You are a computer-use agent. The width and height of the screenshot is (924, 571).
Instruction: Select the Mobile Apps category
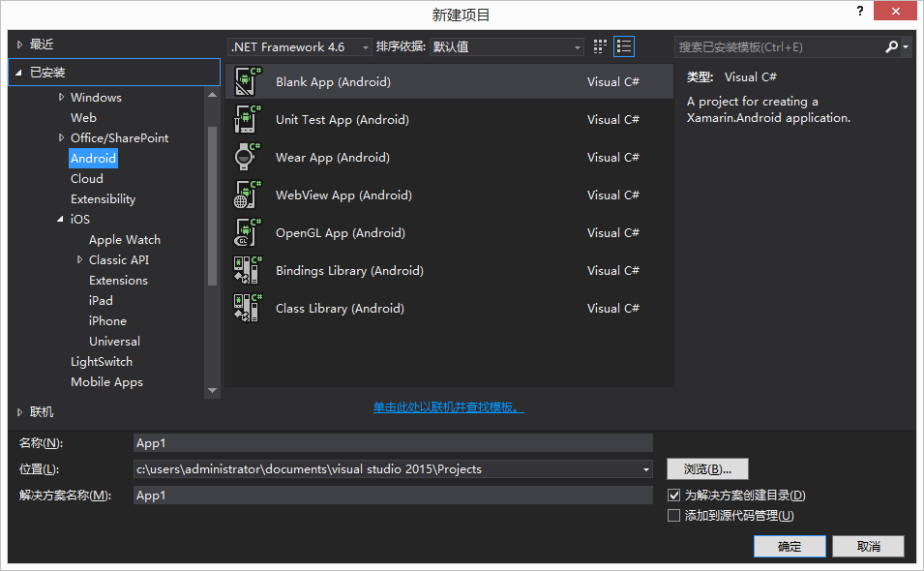pyautogui.click(x=106, y=382)
